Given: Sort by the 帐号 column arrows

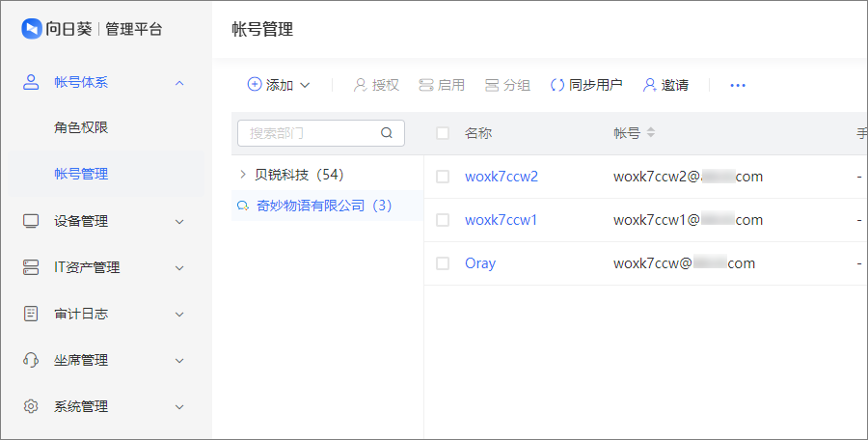Looking at the screenshot, I should click(651, 133).
